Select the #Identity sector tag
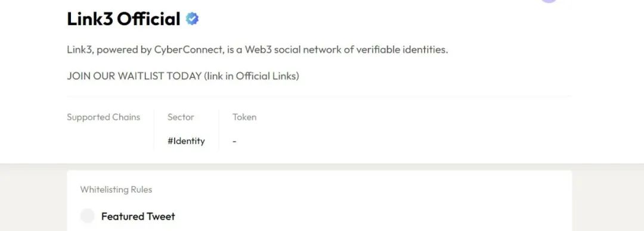Screen dimensions: 644x231 coord(186,141)
